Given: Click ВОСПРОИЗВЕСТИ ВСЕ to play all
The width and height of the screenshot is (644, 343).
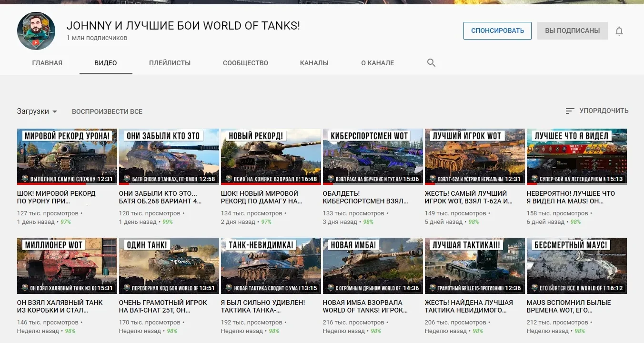Looking at the screenshot, I should [107, 111].
